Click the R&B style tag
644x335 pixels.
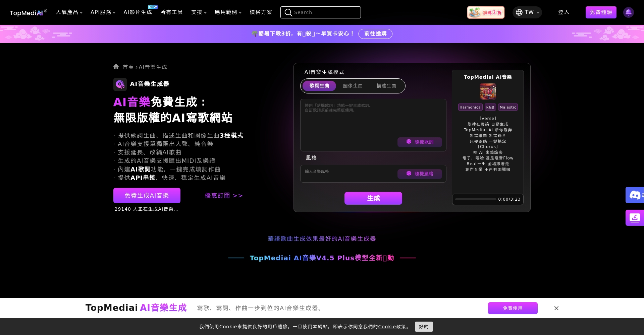click(490, 107)
